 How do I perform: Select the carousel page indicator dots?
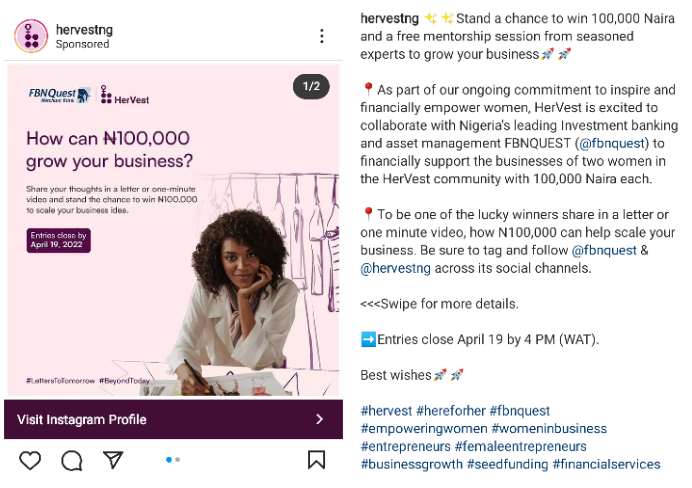pos(173,460)
